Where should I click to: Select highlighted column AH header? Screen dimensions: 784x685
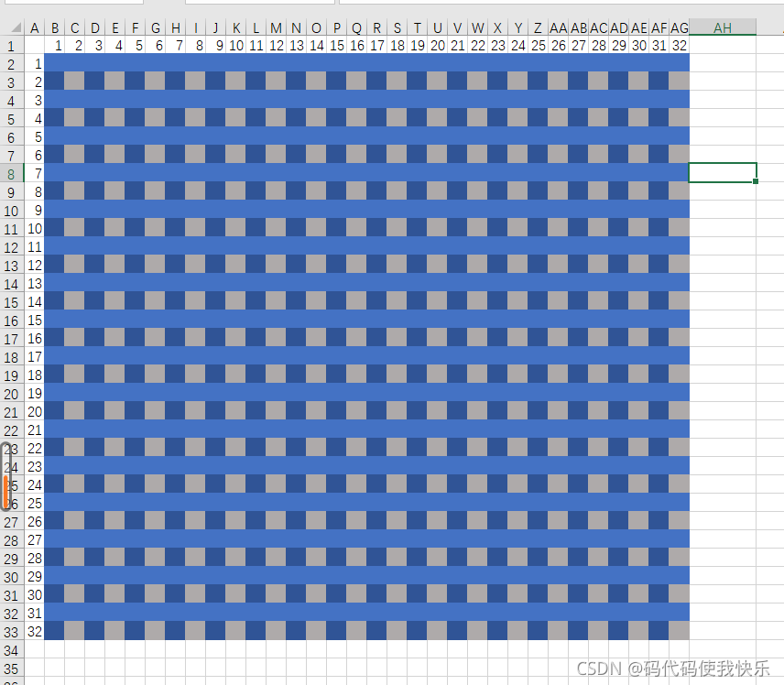tap(723, 28)
